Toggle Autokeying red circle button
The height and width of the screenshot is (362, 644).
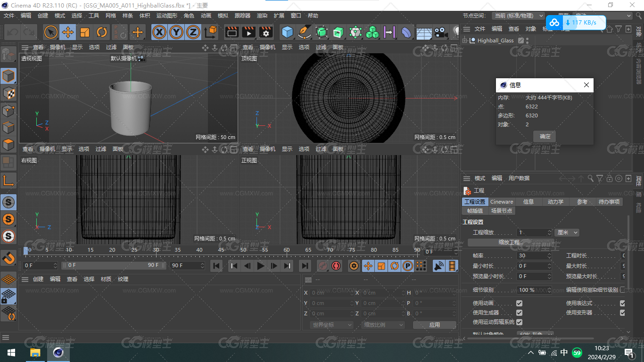click(x=336, y=266)
